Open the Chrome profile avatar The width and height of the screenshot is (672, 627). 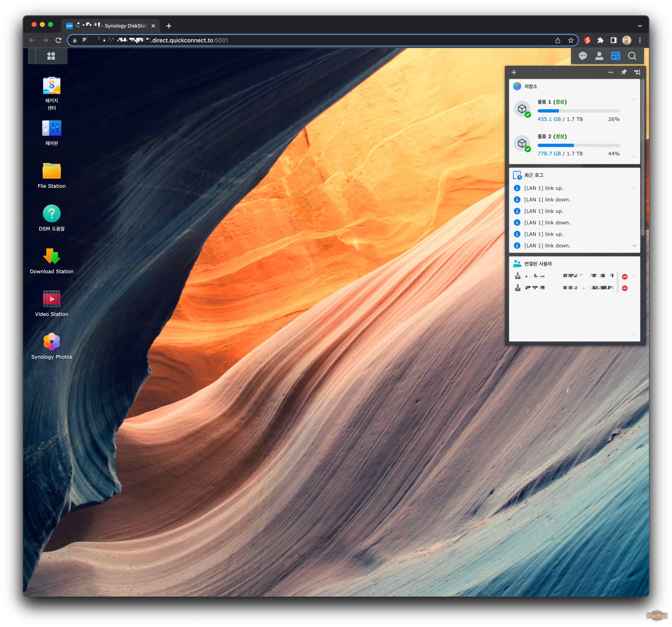[627, 40]
